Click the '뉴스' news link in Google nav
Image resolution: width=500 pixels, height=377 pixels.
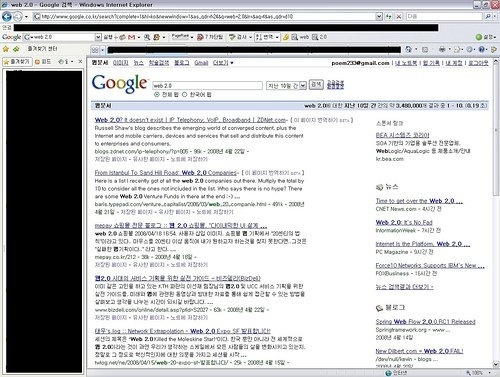(x=139, y=63)
